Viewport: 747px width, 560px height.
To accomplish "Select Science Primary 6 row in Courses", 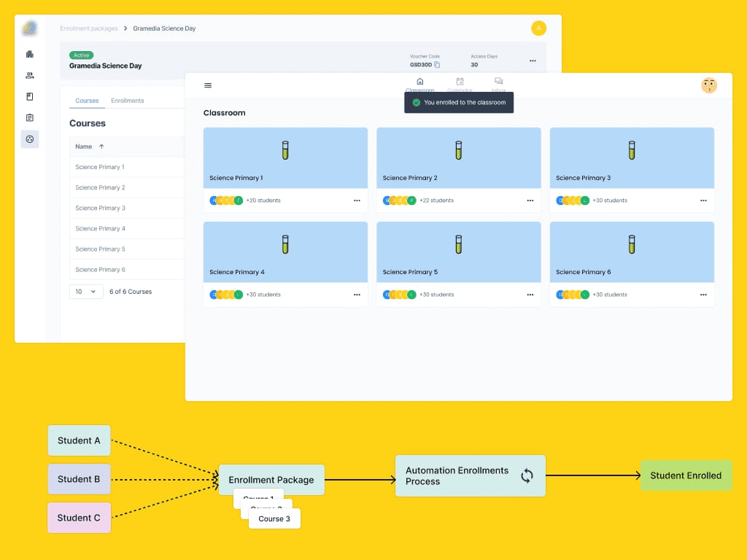I will coord(127,270).
